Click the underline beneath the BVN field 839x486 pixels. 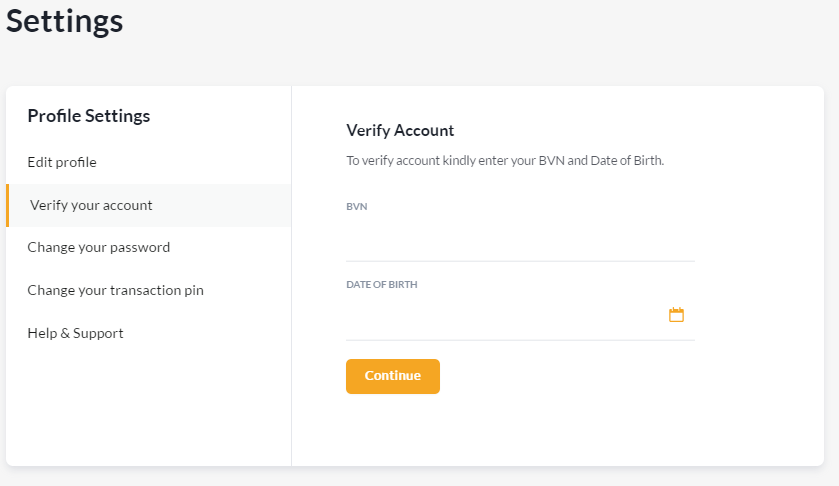520,261
